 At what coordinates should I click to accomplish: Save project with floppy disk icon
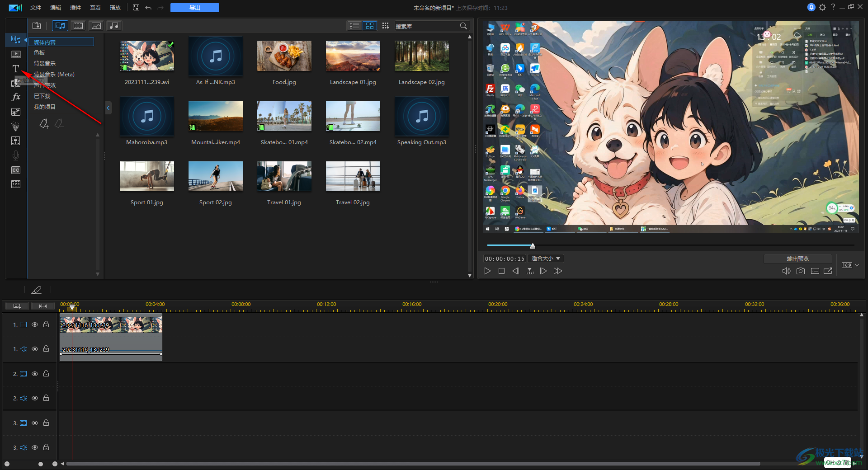[x=136, y=8]
